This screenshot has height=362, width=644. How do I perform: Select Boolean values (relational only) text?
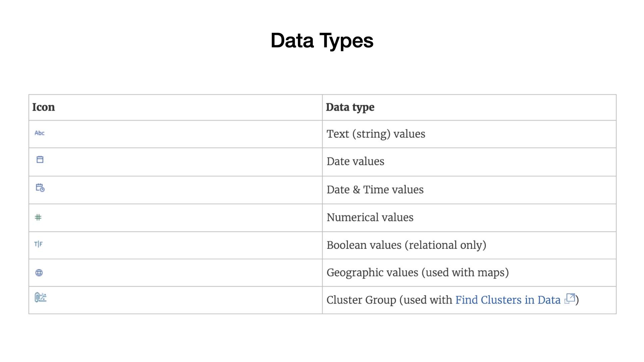coord(407,245)
